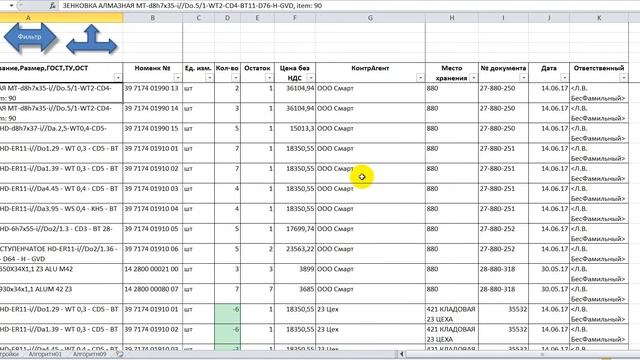Select cell with 39 7174 01990 14
This screenshot has width=640, height=360.
click(153, 113)
